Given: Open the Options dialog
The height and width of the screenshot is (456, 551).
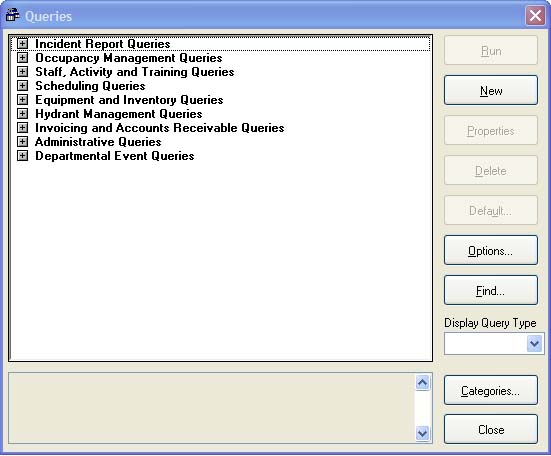Looking at the screenshot, I should click(491, 250).
